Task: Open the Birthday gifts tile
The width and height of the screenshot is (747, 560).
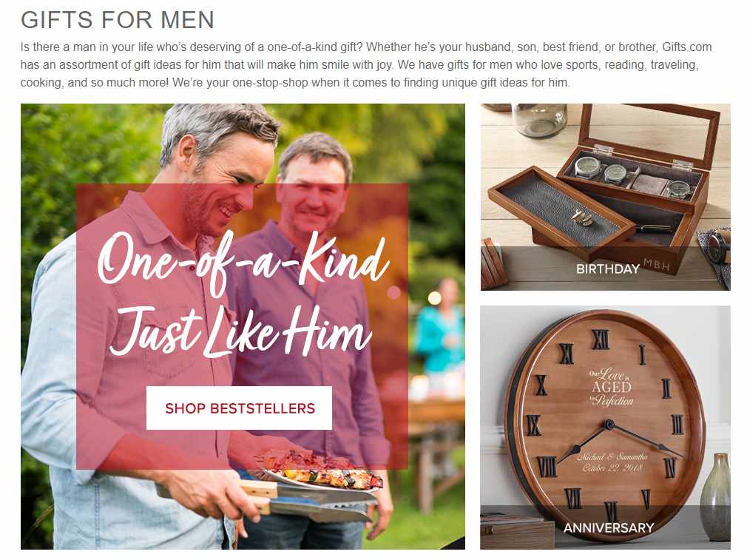Action: click(605, 197)
